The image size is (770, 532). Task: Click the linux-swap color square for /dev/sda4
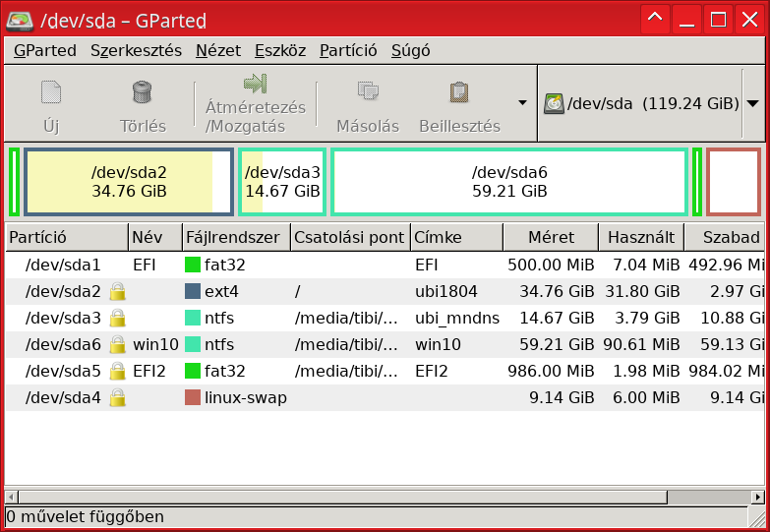(x=193, y=397)
